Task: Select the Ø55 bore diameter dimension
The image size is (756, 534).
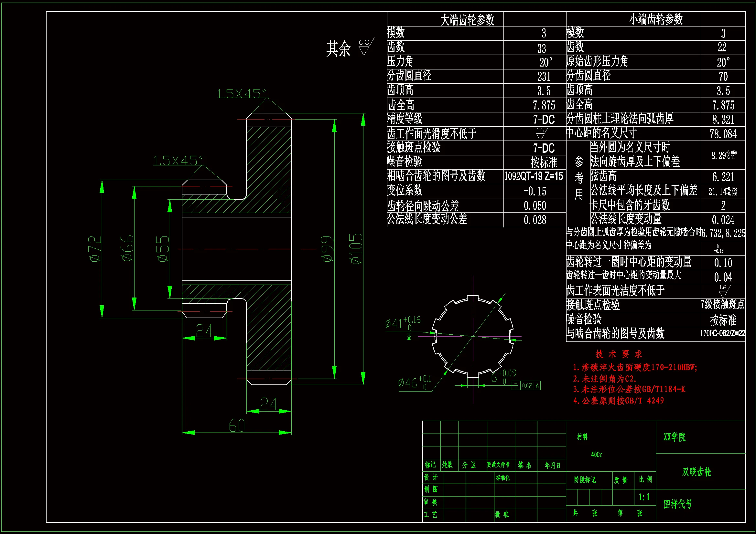Action: (163, 249)
